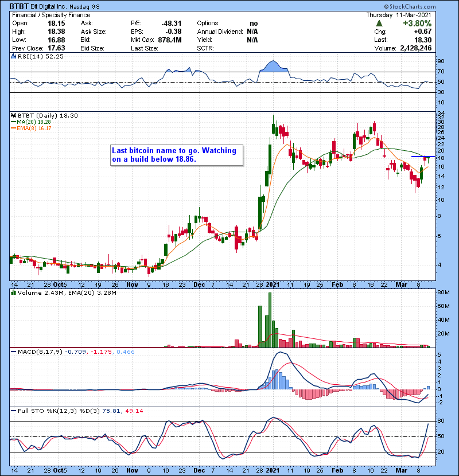Screen dimensions: 459x476
Task: Click the Bit Digital Inc. company name
Action: [x=48, y=6]
